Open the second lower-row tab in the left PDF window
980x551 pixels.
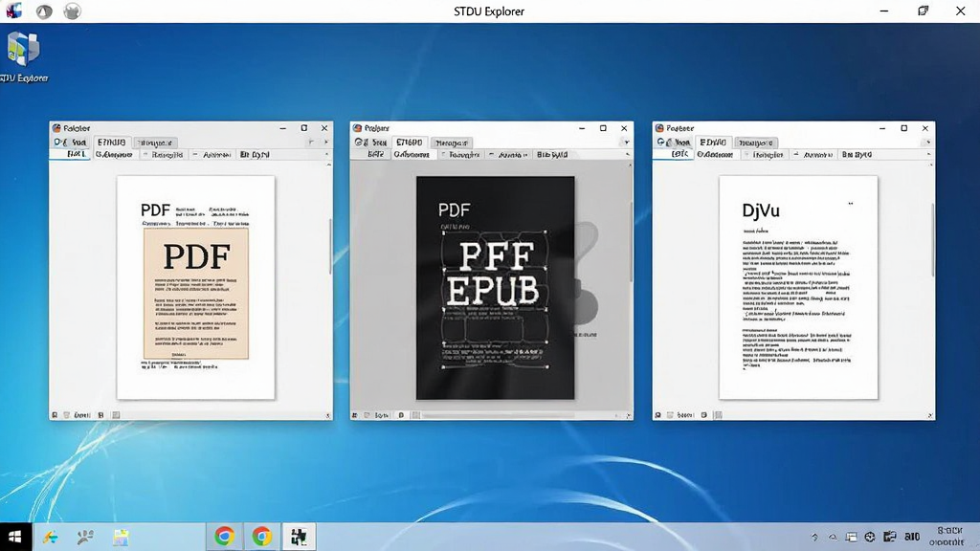tap(114, 154)
